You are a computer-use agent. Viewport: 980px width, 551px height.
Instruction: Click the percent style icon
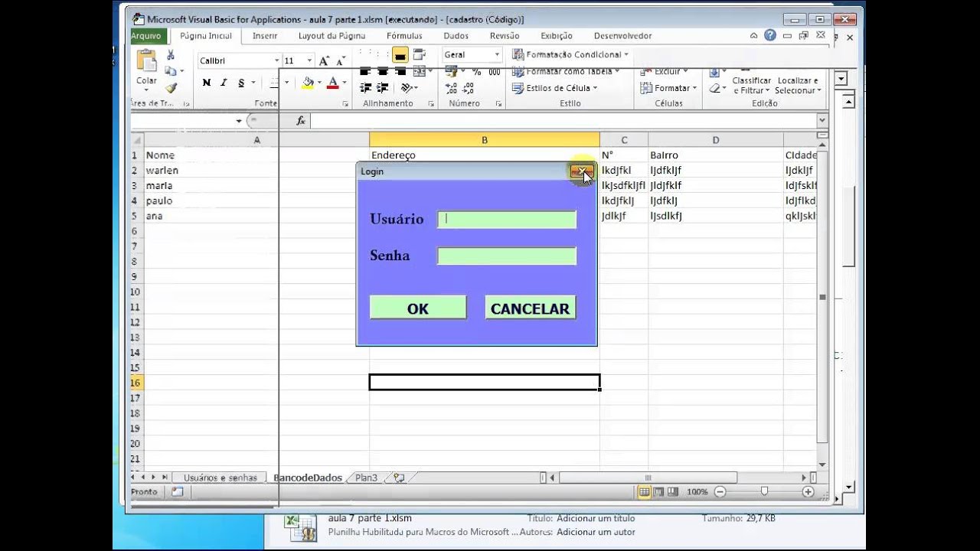pyautogui.click(x=476, y=71)
